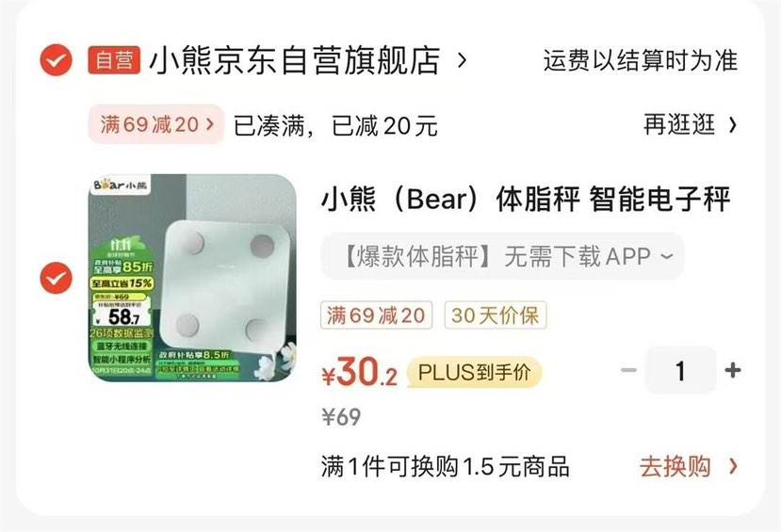The width and height of the screenshot is (781, 532).
Task: Open product title 小熊 体脂秤 智能电子秤
Action: tap(526, 199)
